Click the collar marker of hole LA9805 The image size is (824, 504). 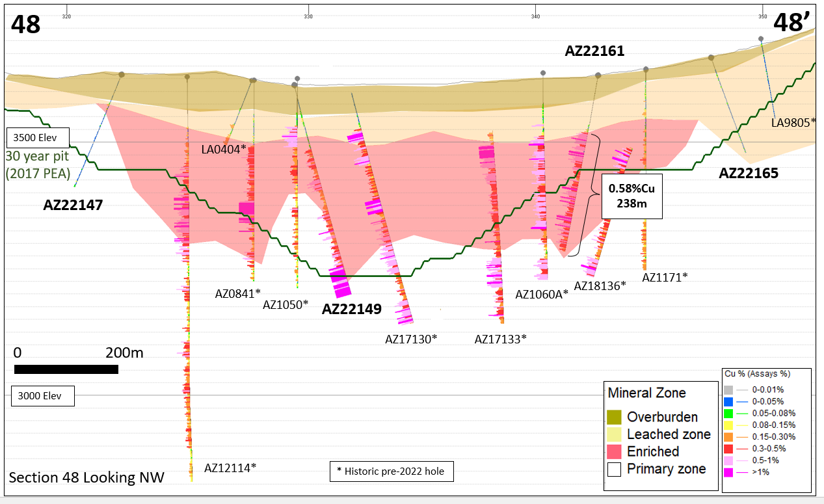click(x=761, y=39)
